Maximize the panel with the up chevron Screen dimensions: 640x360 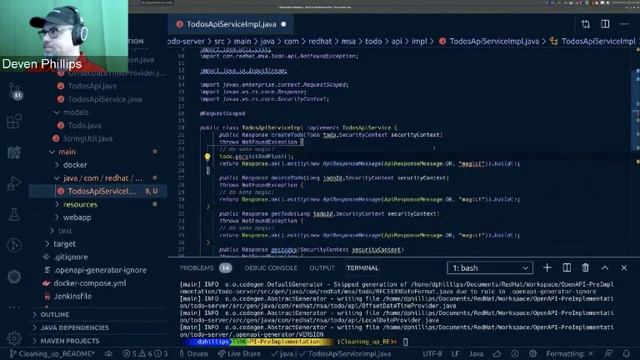(x=605, y=268)
